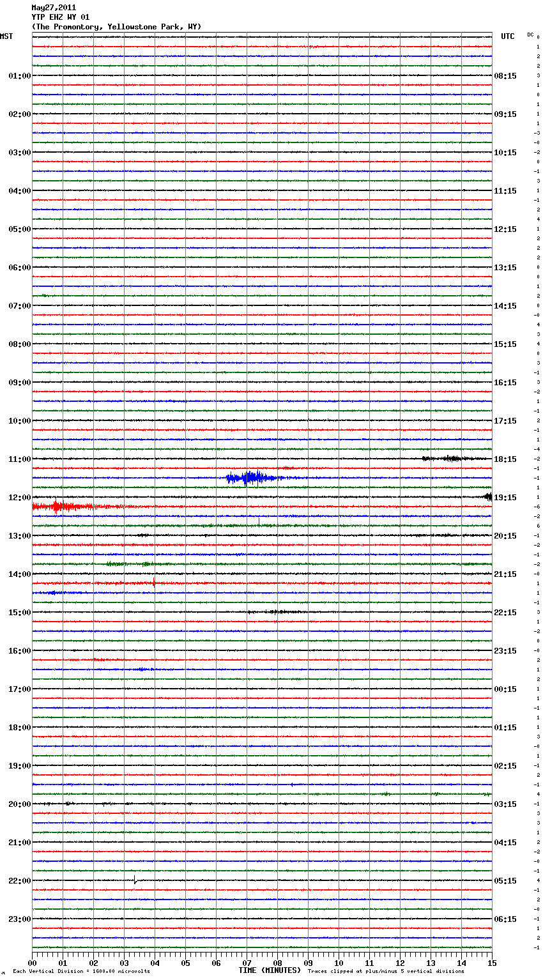Select the 07:00 MST time label
Image resolution: width=543 pixels, height=980 pixels.
pos(19,306)
